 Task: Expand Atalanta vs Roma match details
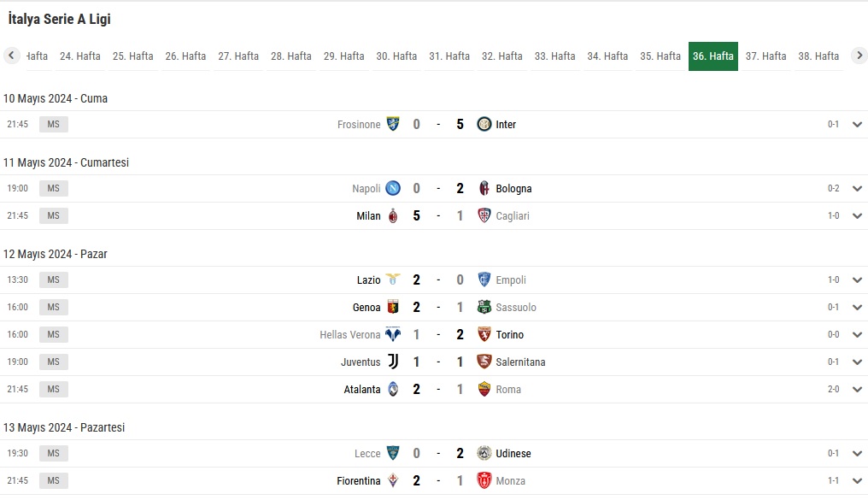tap(857, 389)
